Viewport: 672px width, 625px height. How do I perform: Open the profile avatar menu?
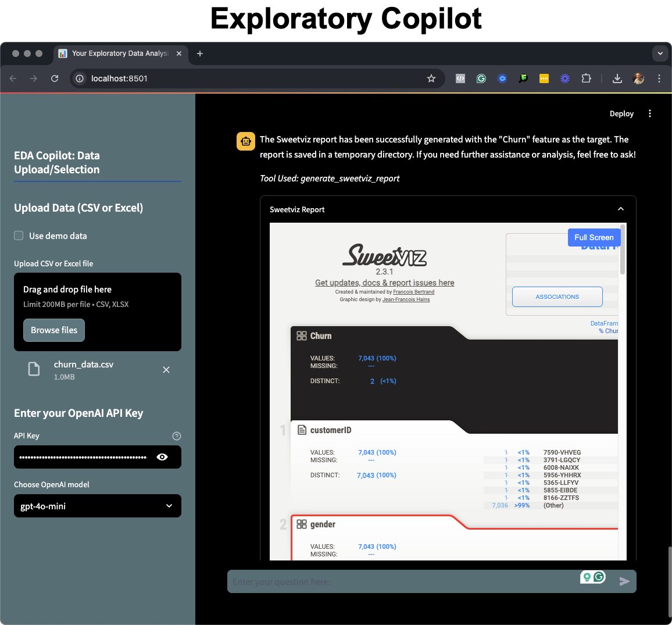pyautogui.click(x=638, y=78)
